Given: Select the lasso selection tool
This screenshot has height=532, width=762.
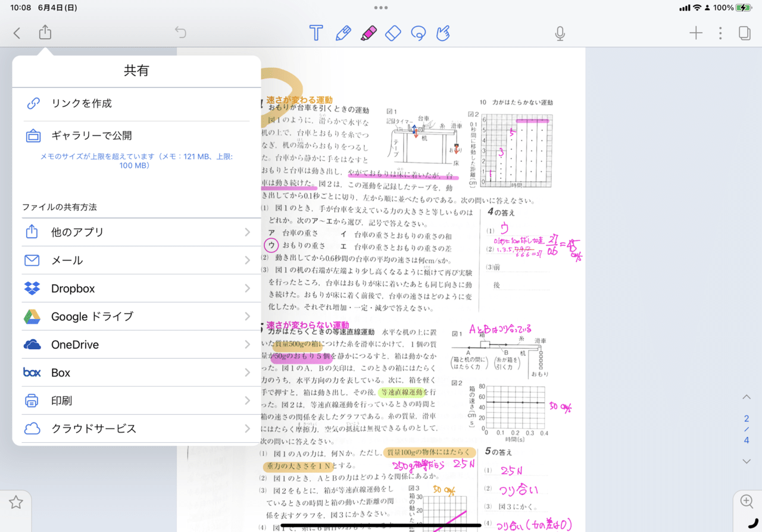Looking at the screenshot, I should tap(418, 33).
